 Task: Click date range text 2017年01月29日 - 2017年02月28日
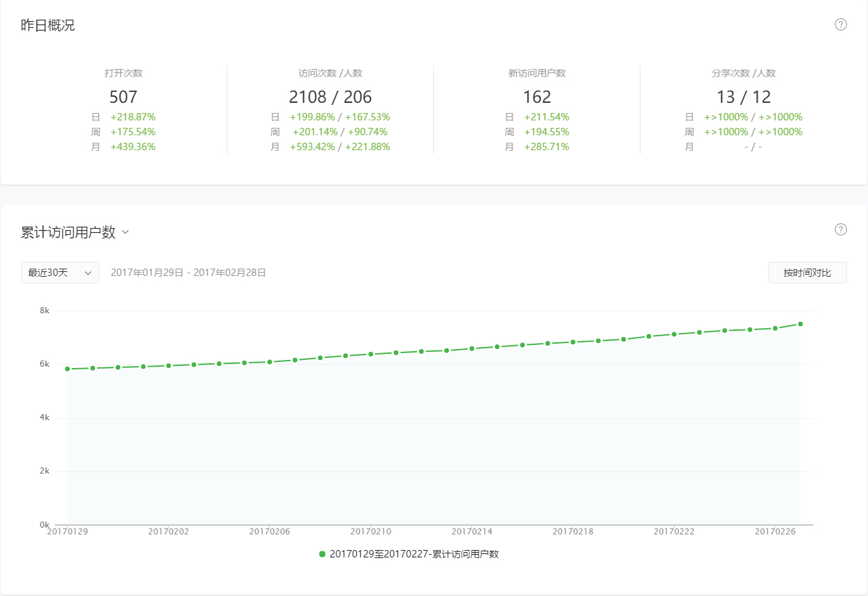point(188,273)
